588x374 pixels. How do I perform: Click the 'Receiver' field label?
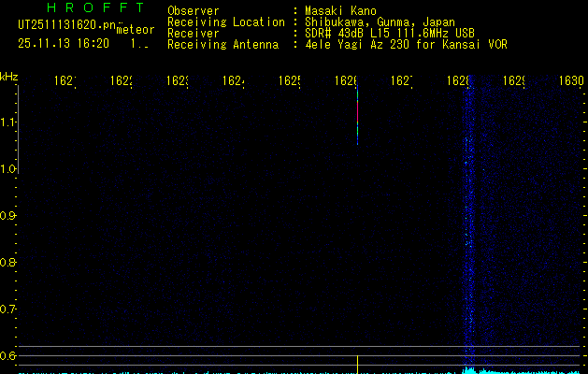coord(194,33)
